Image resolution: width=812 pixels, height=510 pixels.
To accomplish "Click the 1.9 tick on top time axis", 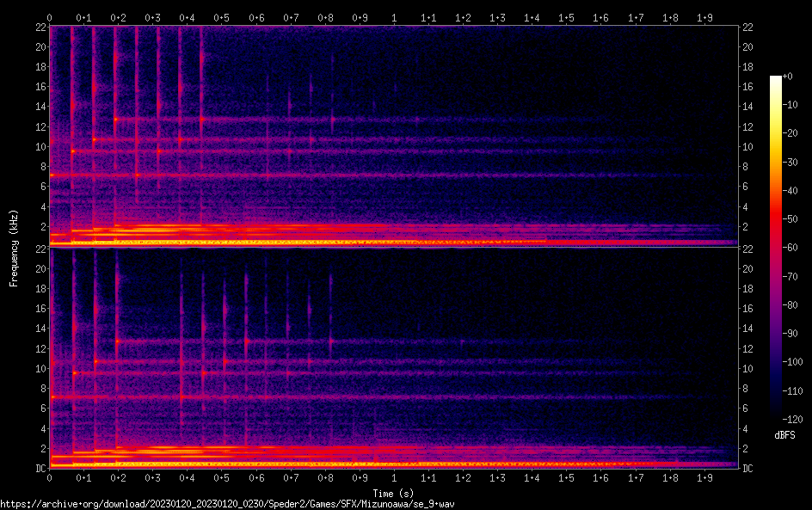I will [704, 17].
